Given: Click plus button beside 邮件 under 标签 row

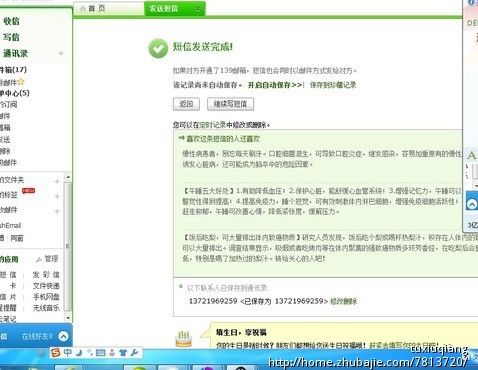Looking at the screenshot, I should click(57, 211).
